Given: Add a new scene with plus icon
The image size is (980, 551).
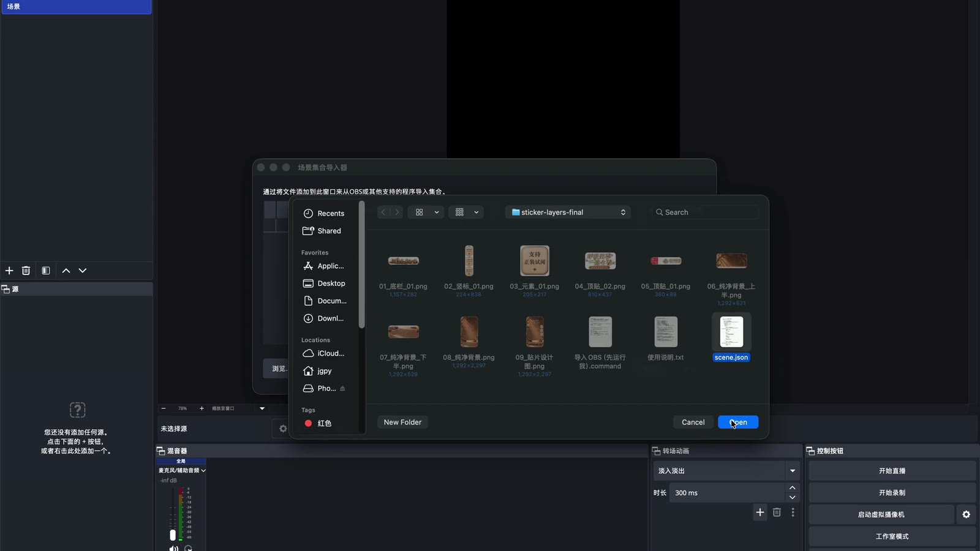Looking at the screenshot, I should (x=9, y=271).
